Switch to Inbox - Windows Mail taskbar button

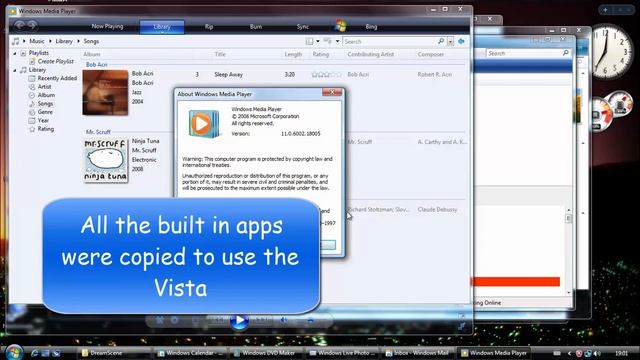(418, 353)
